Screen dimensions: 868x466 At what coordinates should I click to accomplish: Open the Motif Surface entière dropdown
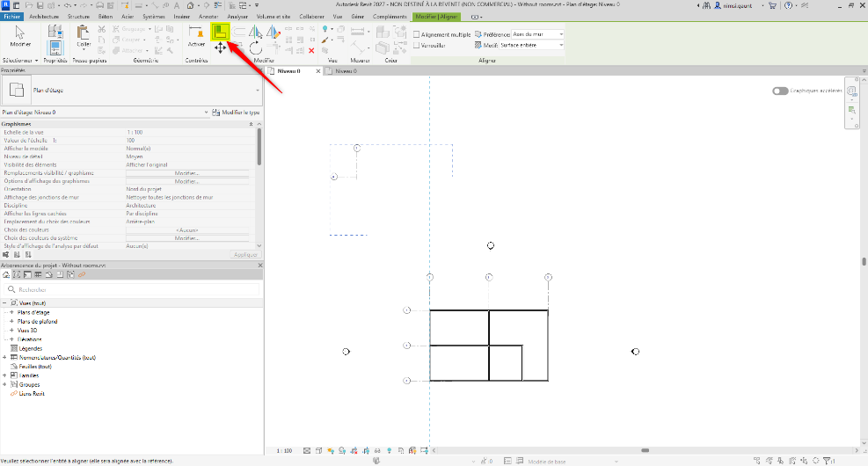[x=531, y=46]
